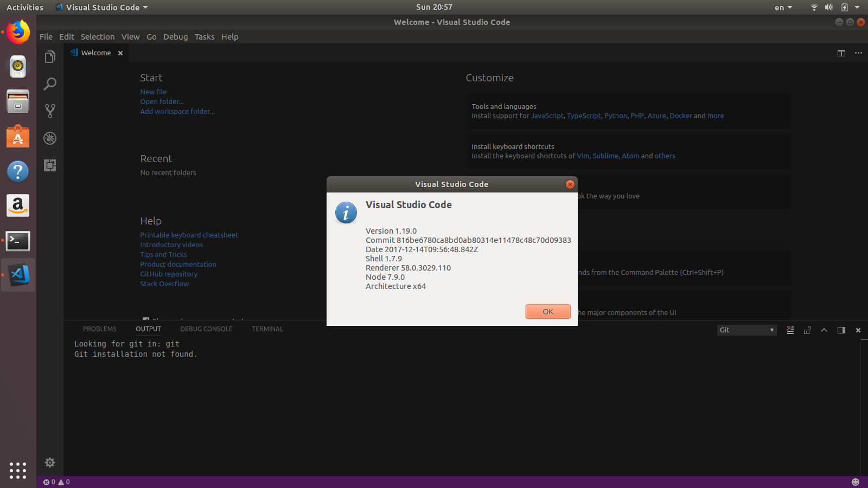Open the Debug menu

click(175, 37)
